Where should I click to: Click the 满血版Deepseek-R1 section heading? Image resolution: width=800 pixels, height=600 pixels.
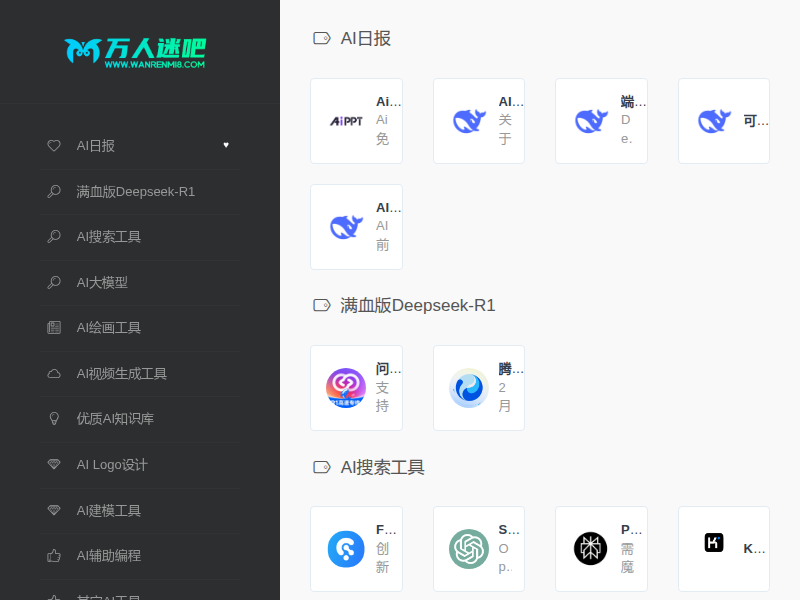click(417, 305)
